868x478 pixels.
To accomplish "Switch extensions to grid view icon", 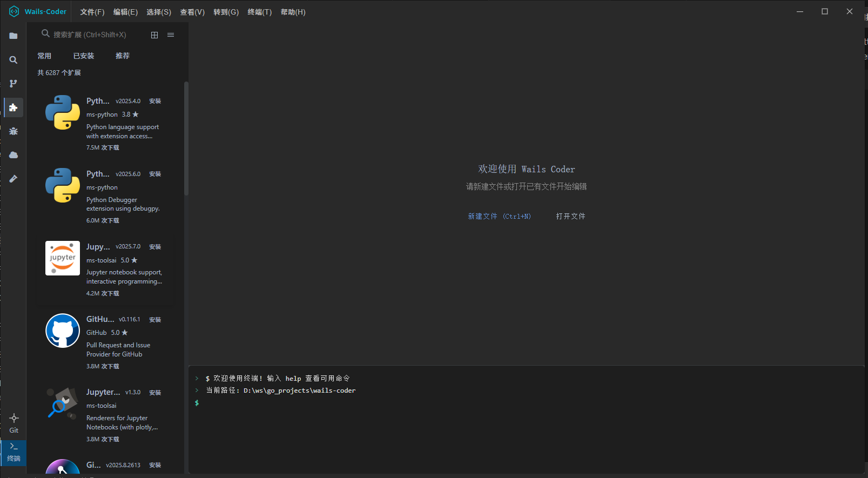I will 154,35.
